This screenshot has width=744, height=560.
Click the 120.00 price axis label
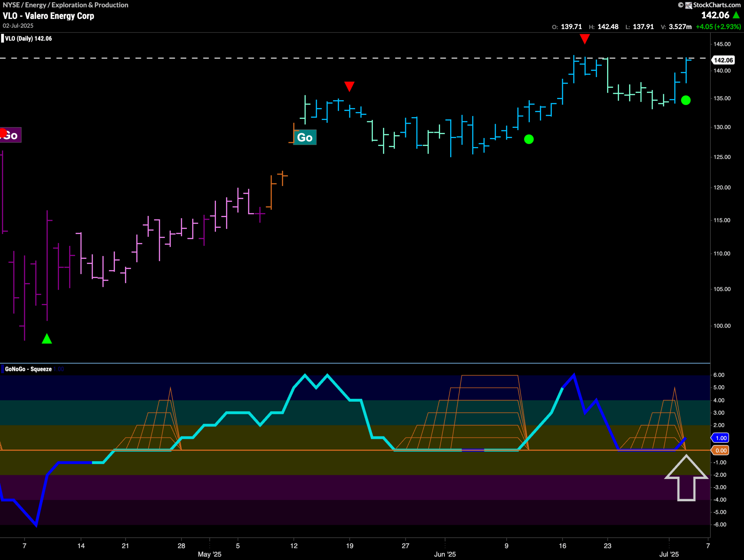722,187
